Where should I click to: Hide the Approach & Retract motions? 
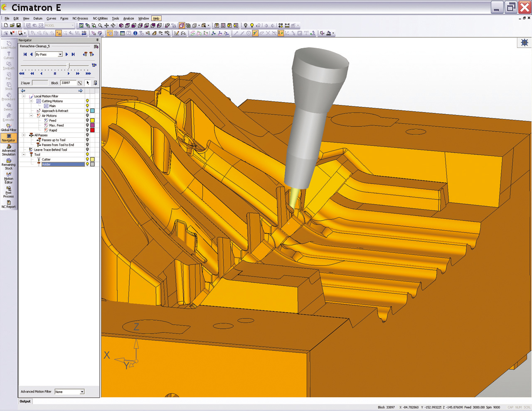click(x=87, y=111)
